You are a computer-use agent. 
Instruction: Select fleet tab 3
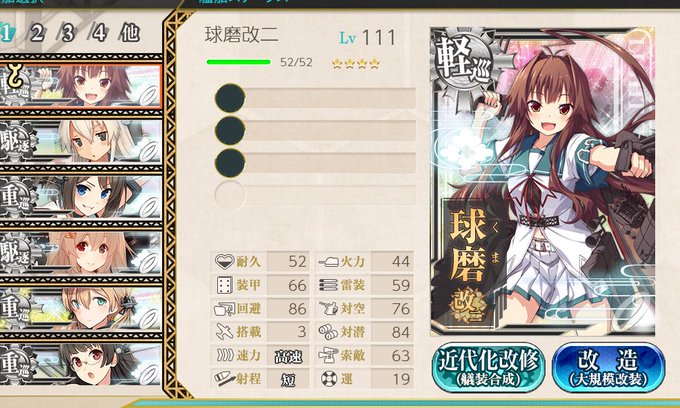tap(68, 33)
